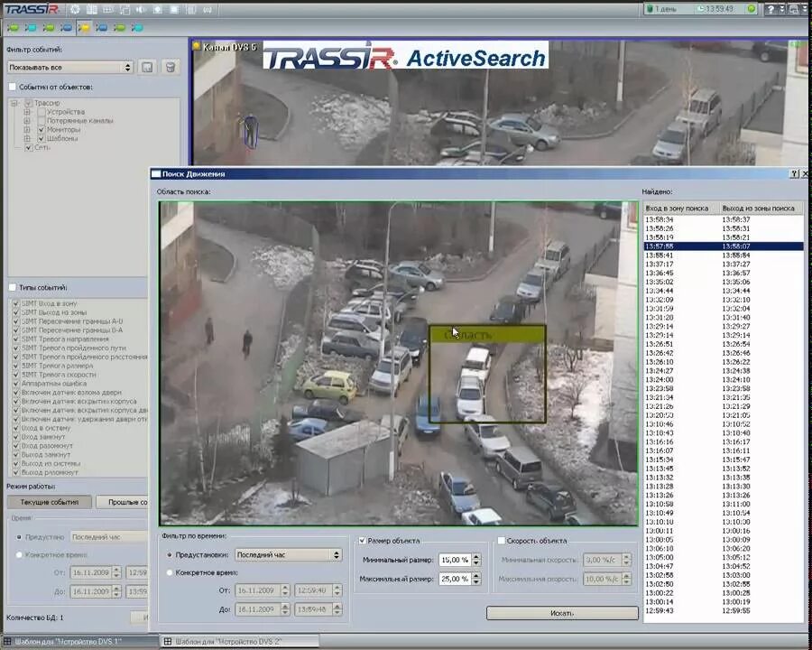Toggle the 'Шаблоны' checkbox in the tree
This screenshot has height=650, width=812.
point(42,138)
